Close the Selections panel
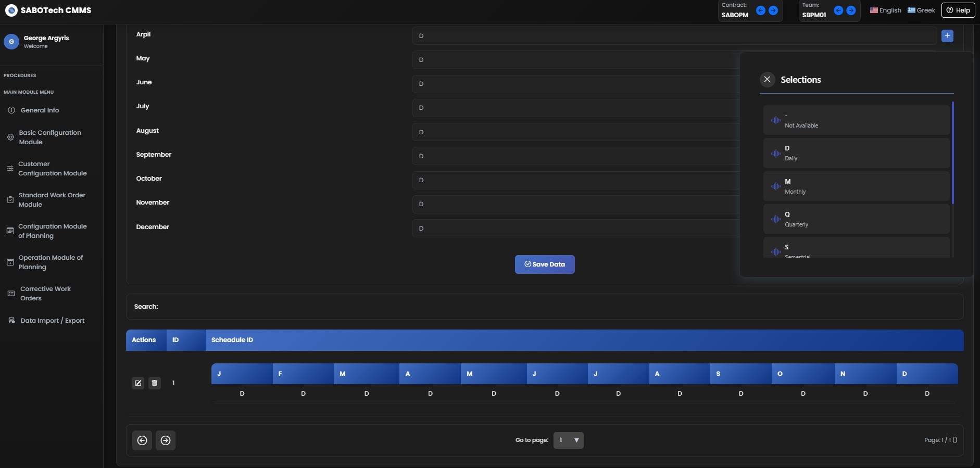The height and width of the screenshot is (468, 980). point(767,80)
